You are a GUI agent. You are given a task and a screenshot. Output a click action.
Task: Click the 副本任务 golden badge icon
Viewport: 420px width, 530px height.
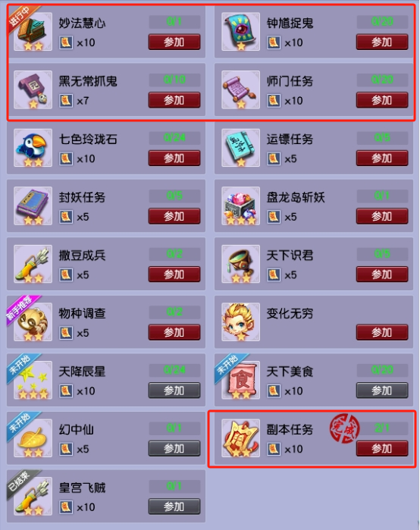(240, 438)
